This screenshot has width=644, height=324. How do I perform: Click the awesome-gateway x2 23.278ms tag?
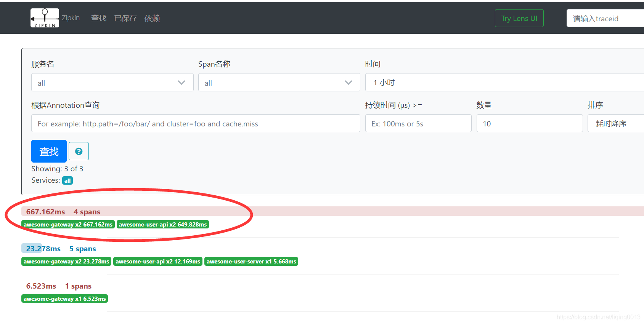[x=66, y=262]
